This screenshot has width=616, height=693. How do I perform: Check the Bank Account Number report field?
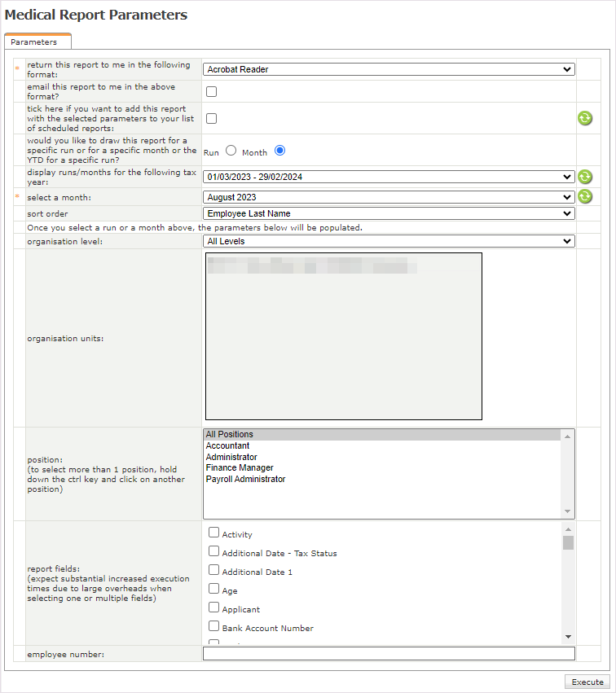tap(214, 626)
